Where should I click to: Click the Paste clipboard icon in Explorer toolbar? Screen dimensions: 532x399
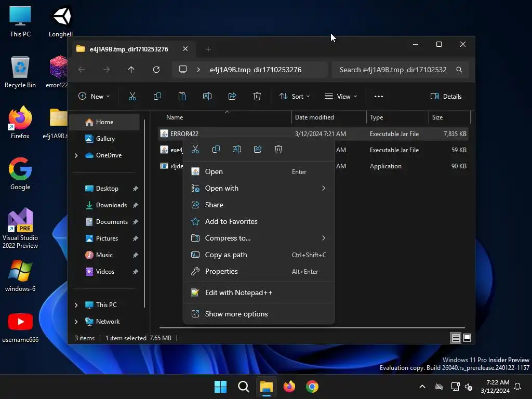point(182,96)
